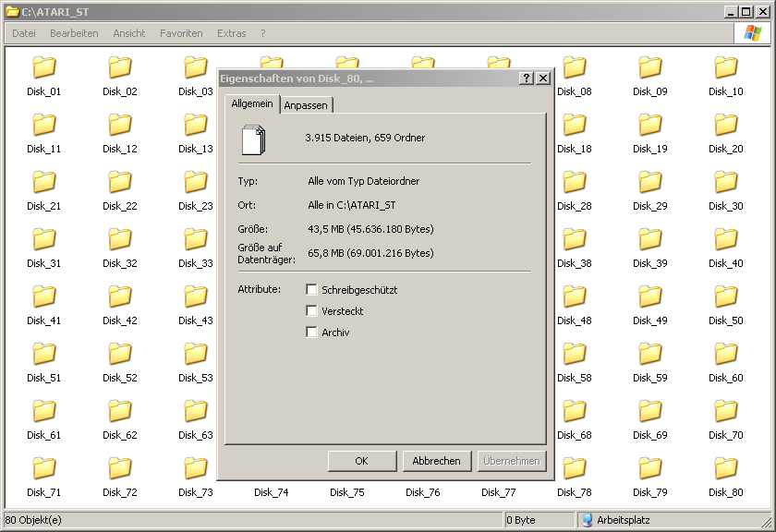Select the Disk_61 folder icon
The height and width of the screenshot is (532, 776).
click(x=44, y=411)
